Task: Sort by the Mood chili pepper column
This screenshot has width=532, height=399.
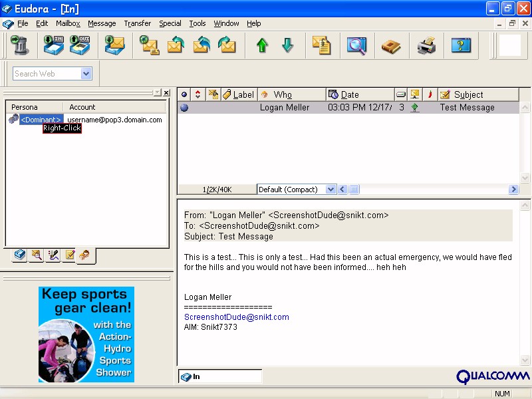Action: point(430,94)
